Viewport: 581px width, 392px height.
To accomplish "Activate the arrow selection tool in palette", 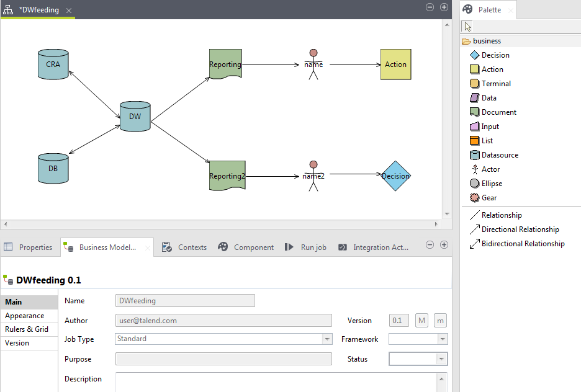I will coord(467,27).
